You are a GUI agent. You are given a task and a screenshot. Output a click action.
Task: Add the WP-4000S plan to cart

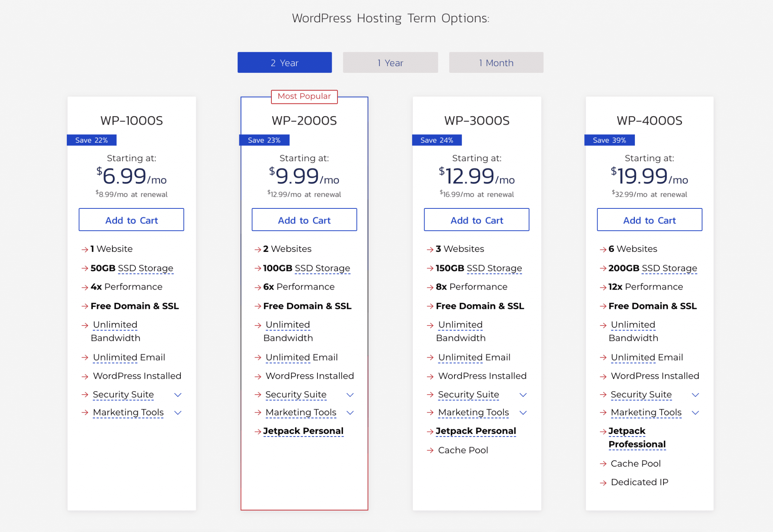tap(649, 219)
